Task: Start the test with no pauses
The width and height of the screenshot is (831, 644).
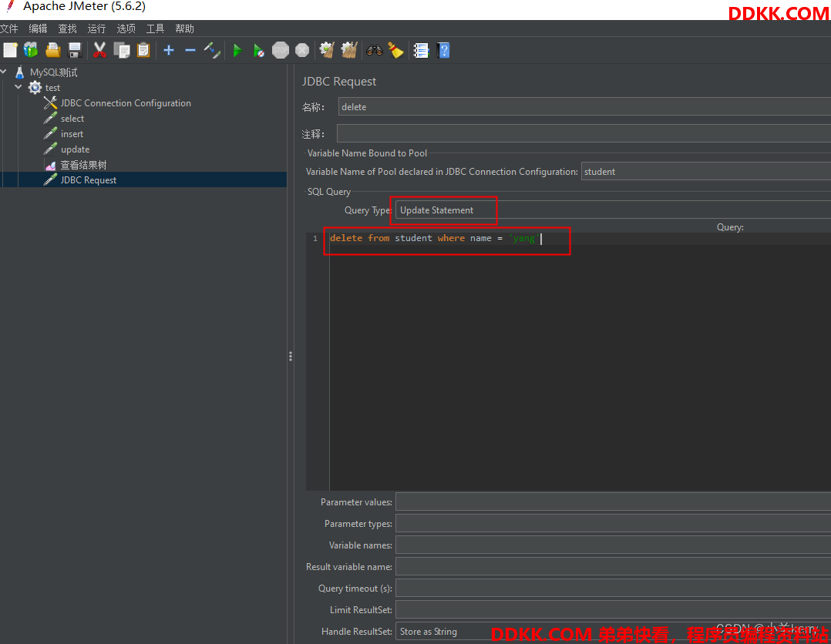Action: click(x=259, y=50)
